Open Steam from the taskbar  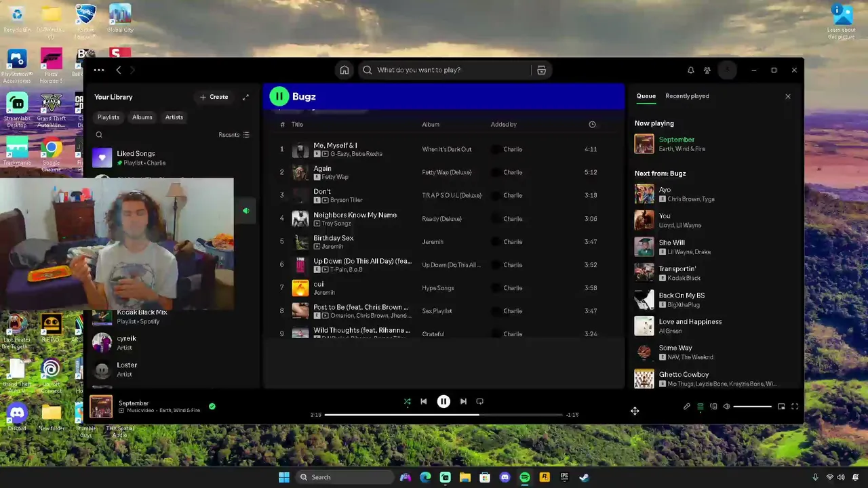[584, 477]
